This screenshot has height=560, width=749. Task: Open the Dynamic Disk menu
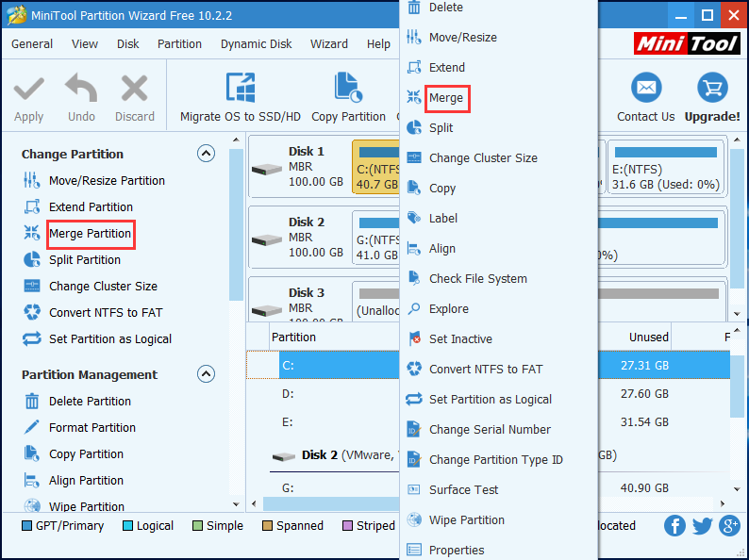pos(256,44)
